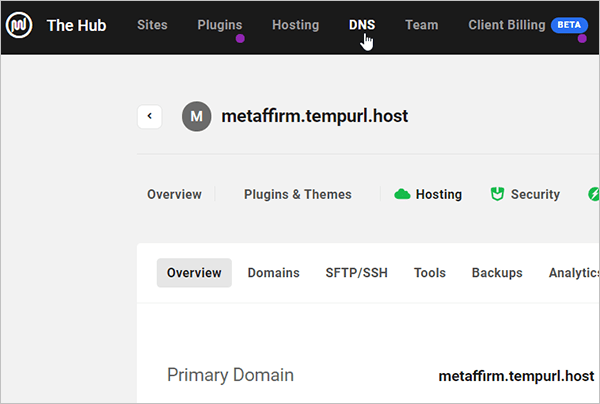Click the green cloud Hosting icon
The width and height of the screenshot is (600, 404).
click(402, 194)
